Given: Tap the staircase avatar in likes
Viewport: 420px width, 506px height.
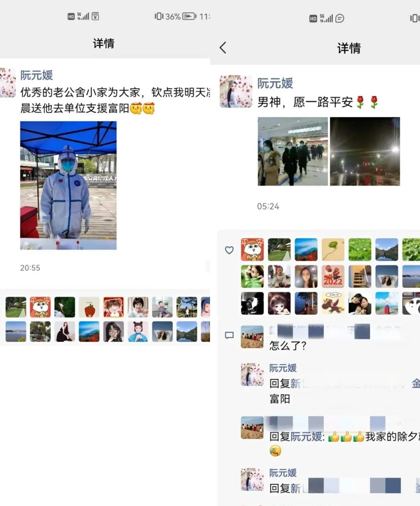Looking at the screenshot, I should (360, 277).
